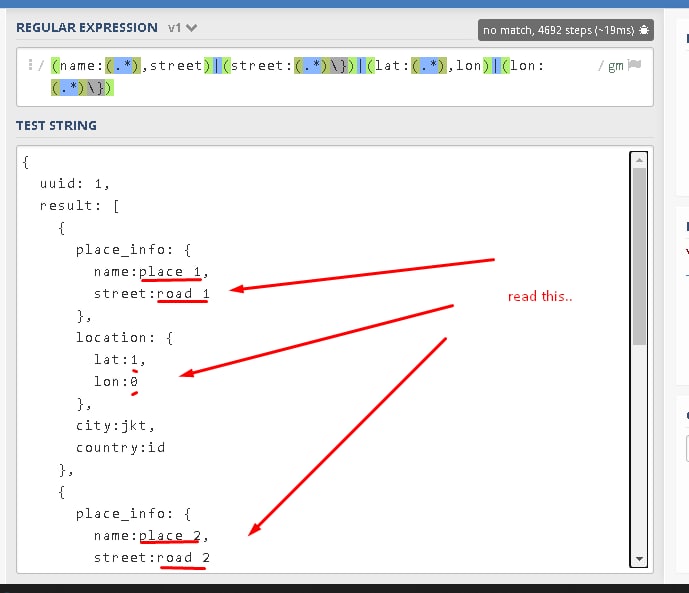The image size is (689, 593).
Task: Click the text 'name:place 2,'
Action: 151,536
